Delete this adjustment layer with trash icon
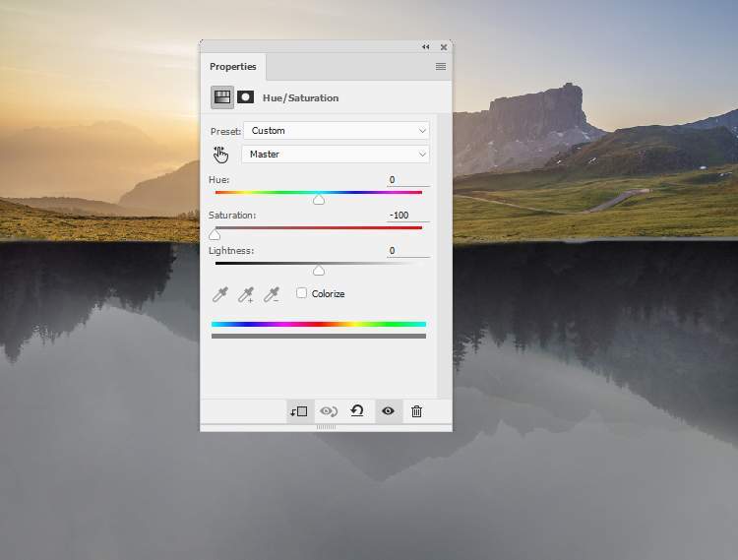Image resolution: width=738 pixels, height=560 pixels. click(416, 411)
